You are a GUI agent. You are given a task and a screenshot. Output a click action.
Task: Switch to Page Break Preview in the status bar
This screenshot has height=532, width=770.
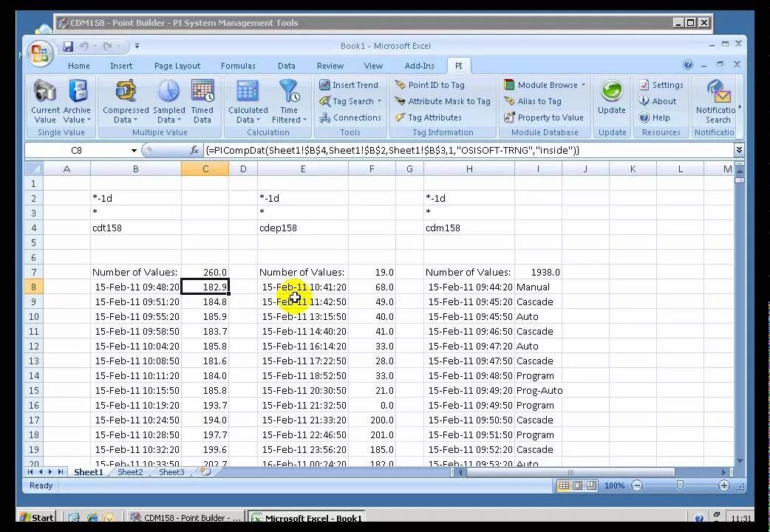pos(591,486)
